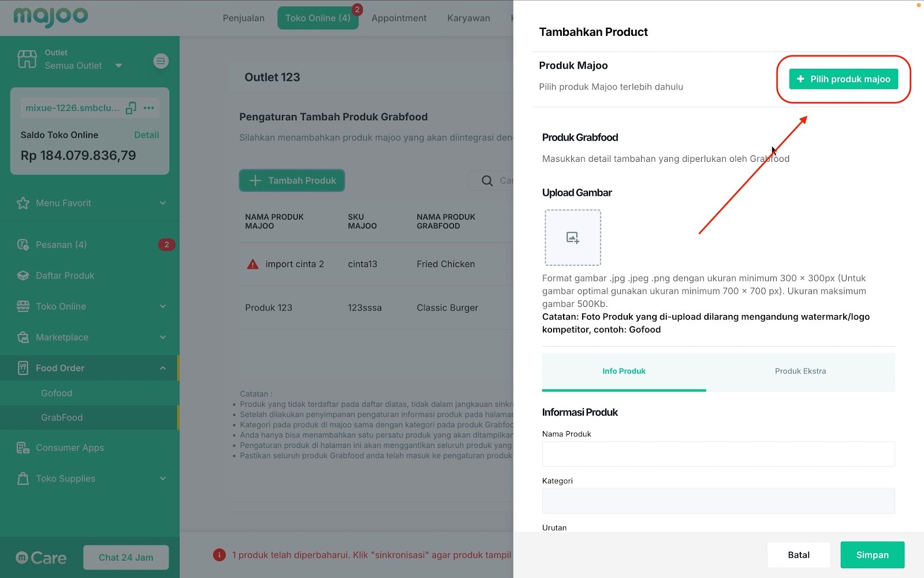This screenshot has height=578, width=924.
Task: Click the upload image placeholder icon
Action: click(x=572, y=238)
